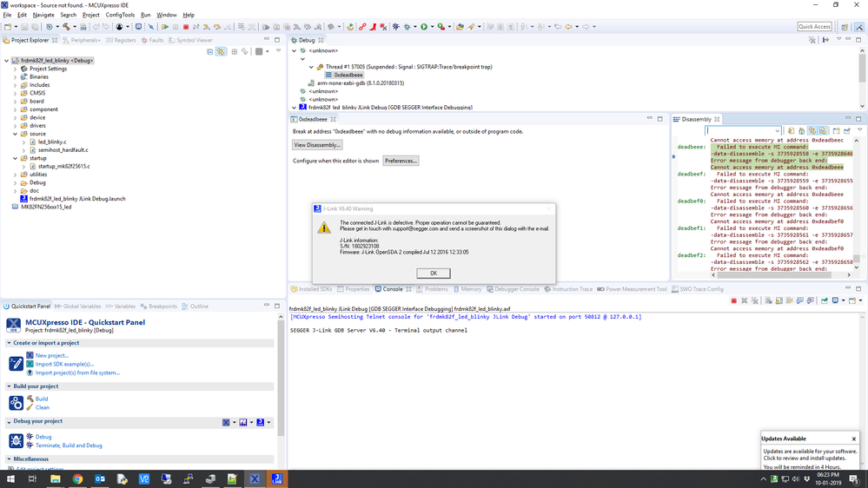Collapse Thread #1 57005 in Debug view

(311, 67)
